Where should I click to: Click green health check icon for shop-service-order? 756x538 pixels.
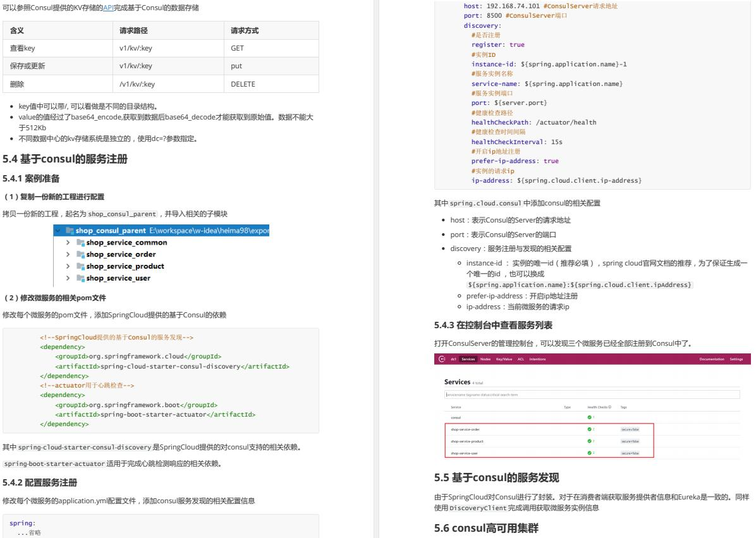pyautogui.click(x=589, y=429)
